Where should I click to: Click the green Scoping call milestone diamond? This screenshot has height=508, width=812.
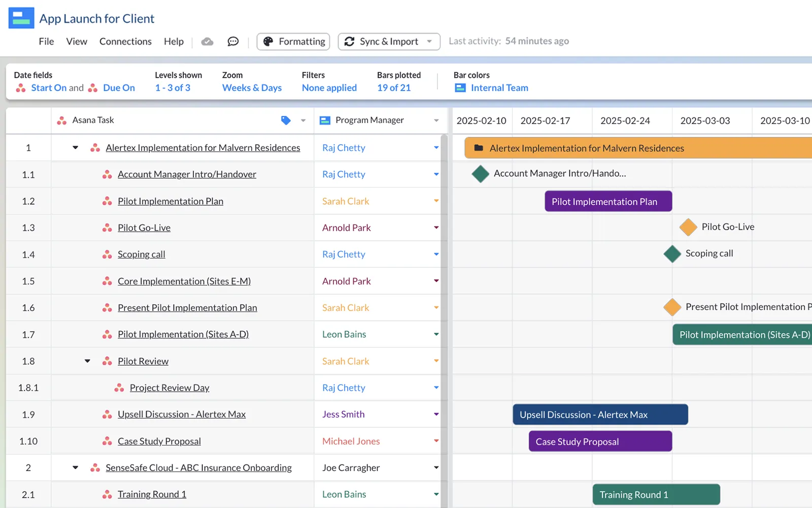[x=672, y=253]
